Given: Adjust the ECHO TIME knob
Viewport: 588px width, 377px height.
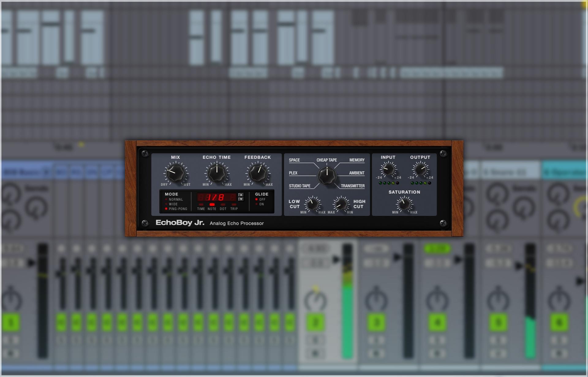Looking at the screenshot, I should point(217,173).
